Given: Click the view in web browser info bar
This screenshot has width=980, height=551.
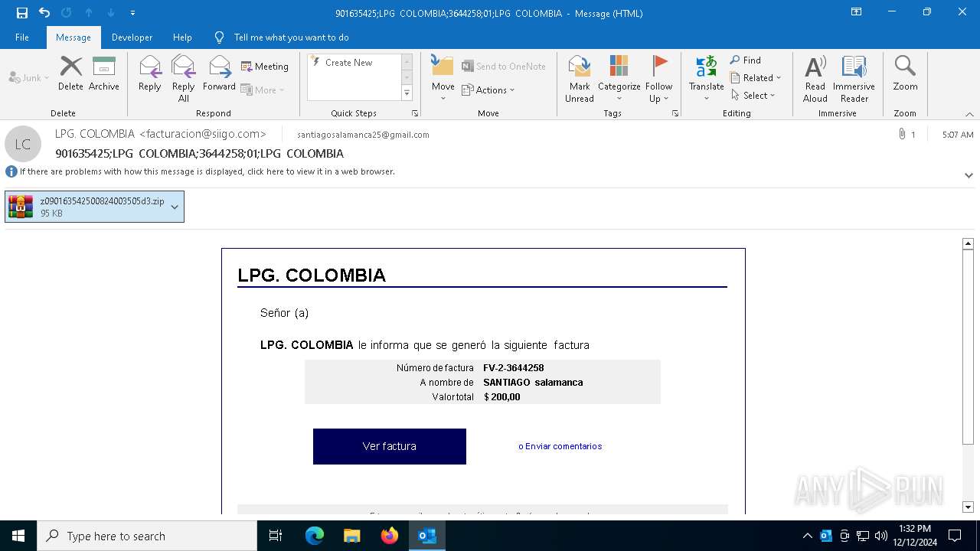Looking at the screenshot, I should click(207, 171).
